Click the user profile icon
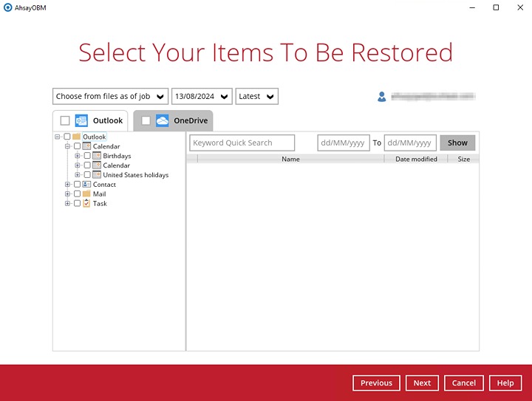Viewport: 532px width, 401px height. point(382,97)
